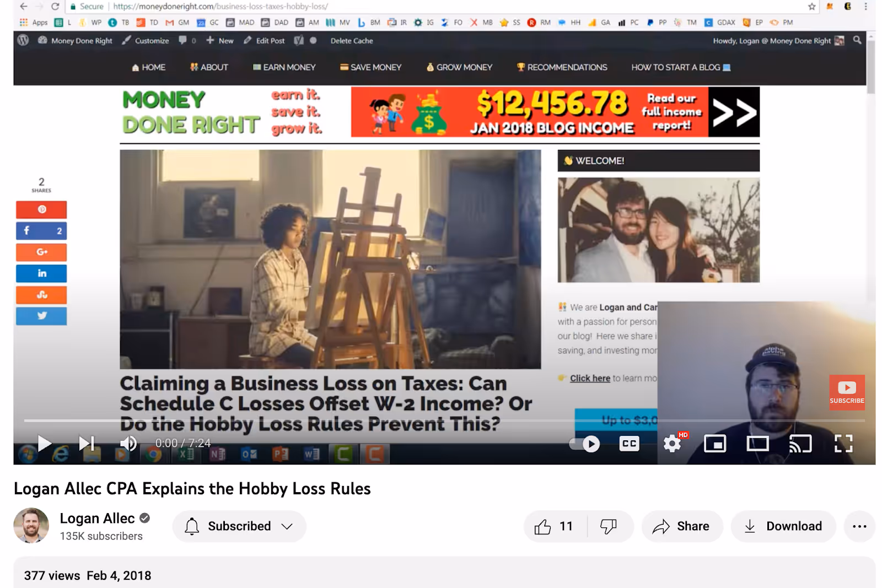Screen dimensions: 882x588
Task: Expand the Subscribed notification dropdown
Action: click(239, 526)
